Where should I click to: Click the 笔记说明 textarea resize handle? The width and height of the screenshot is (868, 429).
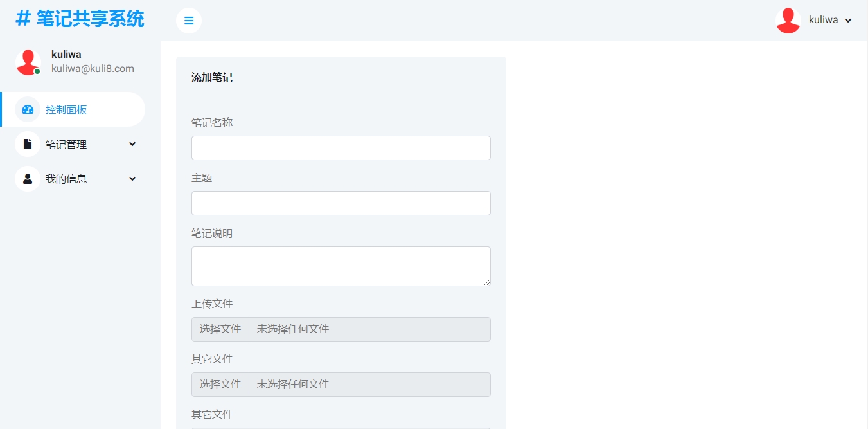pyautogui.click(x=487, y=282)
